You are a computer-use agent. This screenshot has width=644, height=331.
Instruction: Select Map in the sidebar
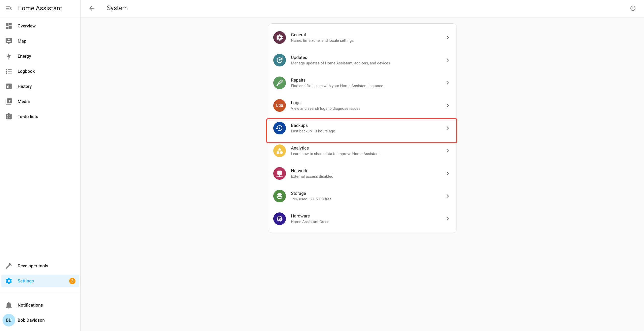tap(40, 41)
